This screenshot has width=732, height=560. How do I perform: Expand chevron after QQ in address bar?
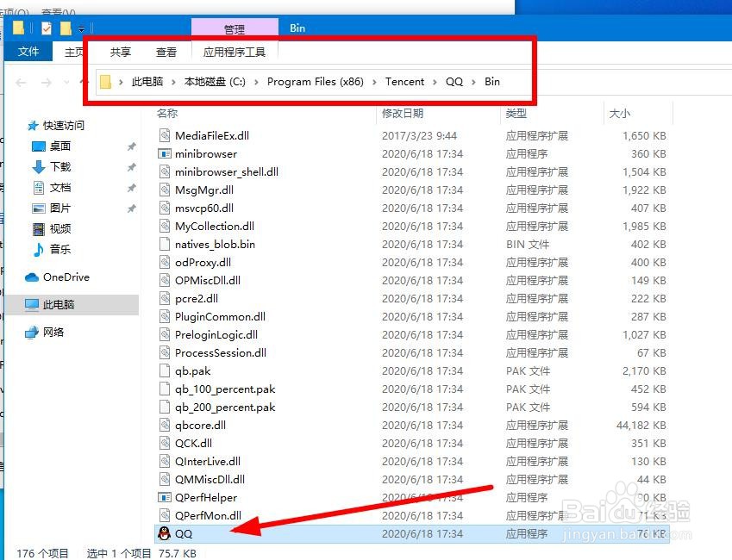[473, 82]
